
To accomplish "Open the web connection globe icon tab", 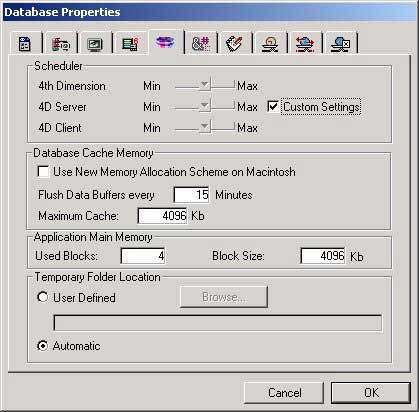I will 270,43.
